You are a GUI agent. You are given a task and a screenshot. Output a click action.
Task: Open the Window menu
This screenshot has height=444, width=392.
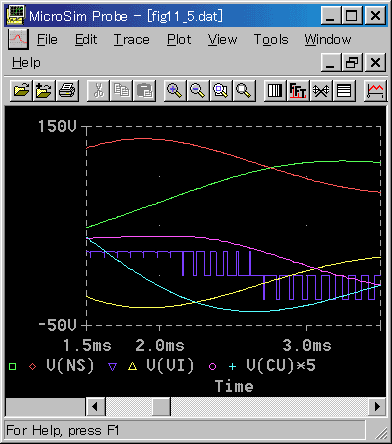coord(328,40)
